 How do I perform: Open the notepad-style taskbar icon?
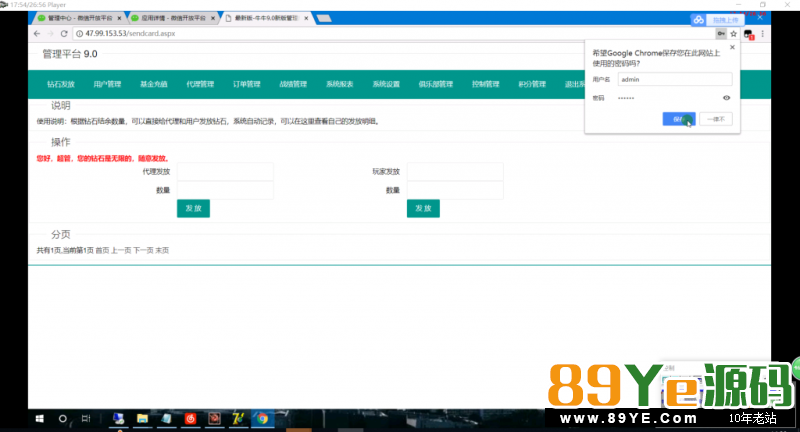(166, 419)
